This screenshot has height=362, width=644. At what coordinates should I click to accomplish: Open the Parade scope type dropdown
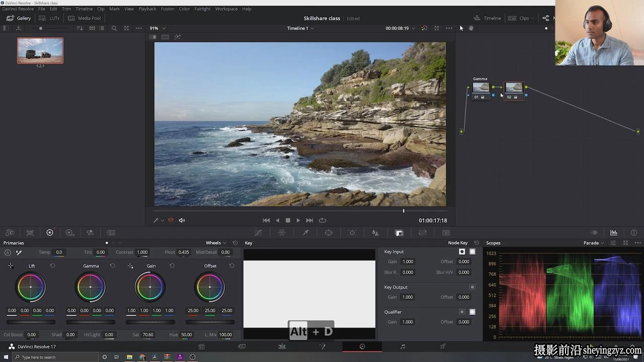point(594,243)
